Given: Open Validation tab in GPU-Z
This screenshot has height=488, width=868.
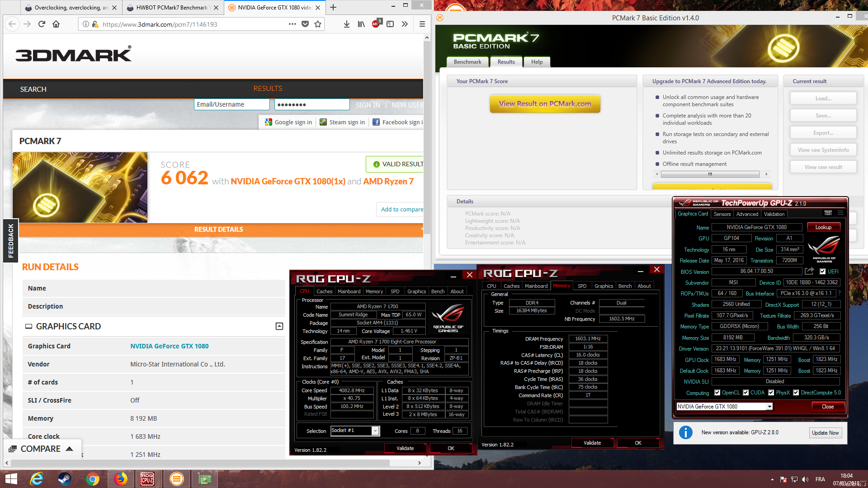Looking at the screenshot, I should (774, 214).
